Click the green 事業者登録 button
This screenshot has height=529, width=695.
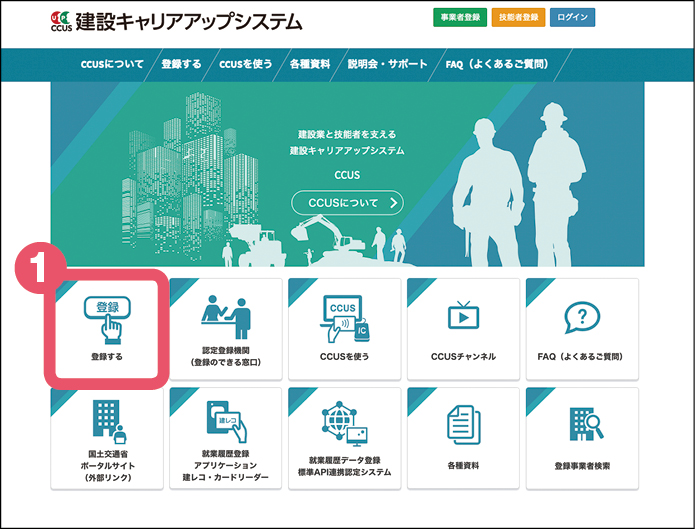pos(460,17)
